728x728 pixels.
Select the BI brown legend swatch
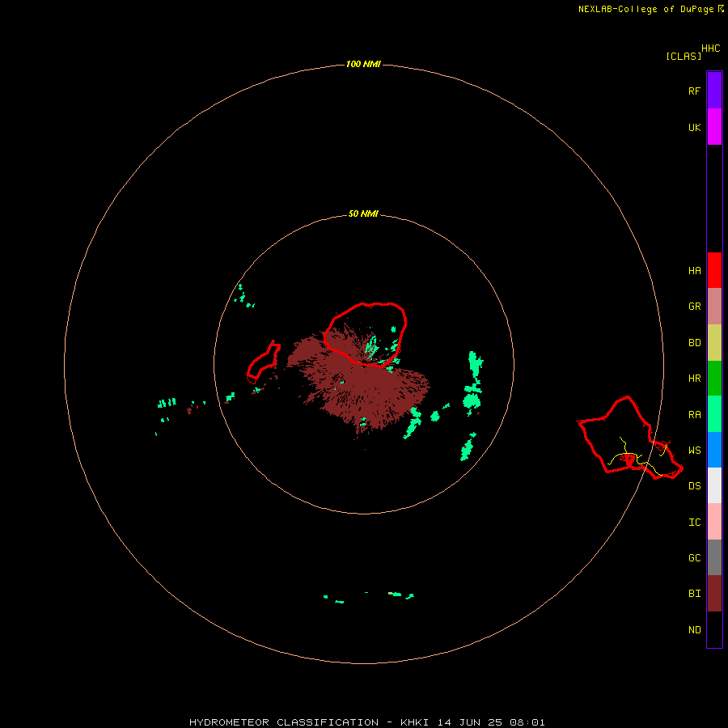[714, 594]
